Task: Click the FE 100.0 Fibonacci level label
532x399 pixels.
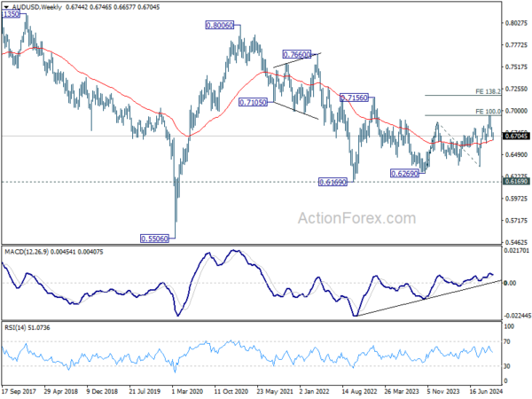Action: pyautogui.click(x=488, y=112)
